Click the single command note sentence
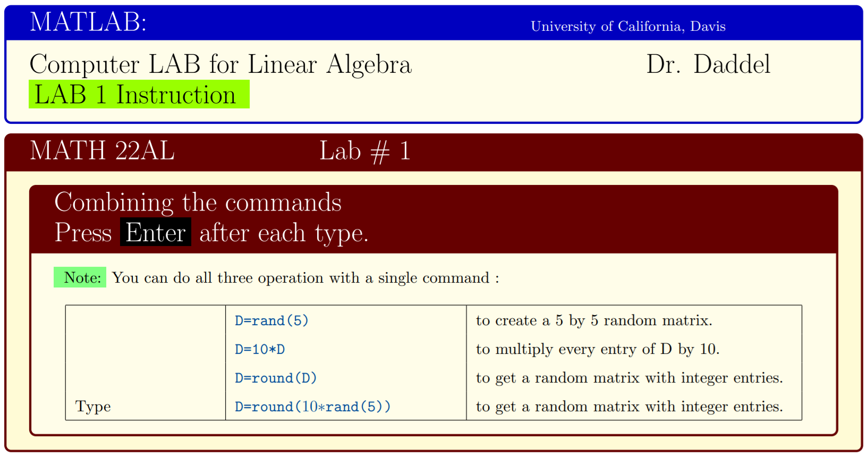The width and height of the screenshot is (868, 458). (x=305, y=278)
